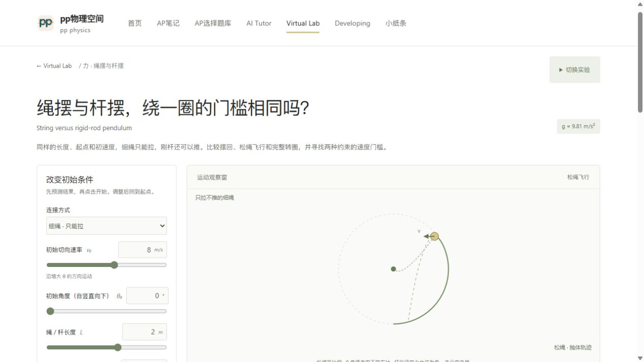Click the g = 9.81 m/s² badge
This screenshot has width=644, height=362.
(x=578, y=126)
